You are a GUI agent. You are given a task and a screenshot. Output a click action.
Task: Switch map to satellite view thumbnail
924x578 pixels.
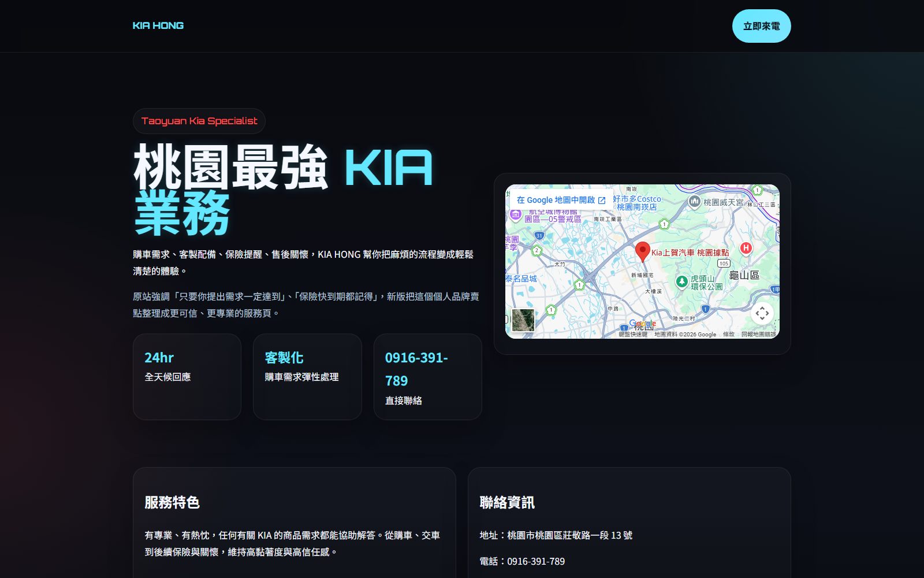coord(523,320)
